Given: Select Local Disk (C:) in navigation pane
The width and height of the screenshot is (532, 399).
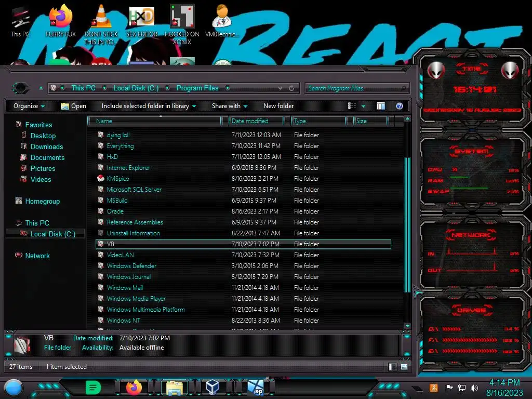Looking at the screenshot, I should point(53,234).
